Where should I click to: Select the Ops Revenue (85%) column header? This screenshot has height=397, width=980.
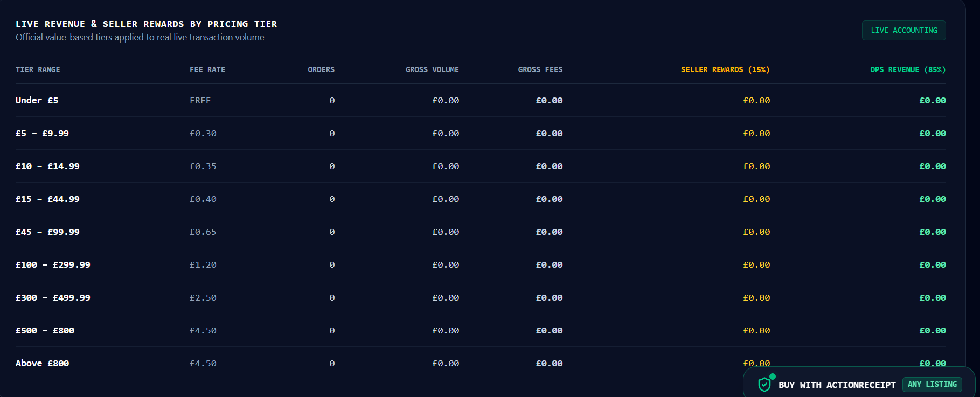[x=908, y=69]
